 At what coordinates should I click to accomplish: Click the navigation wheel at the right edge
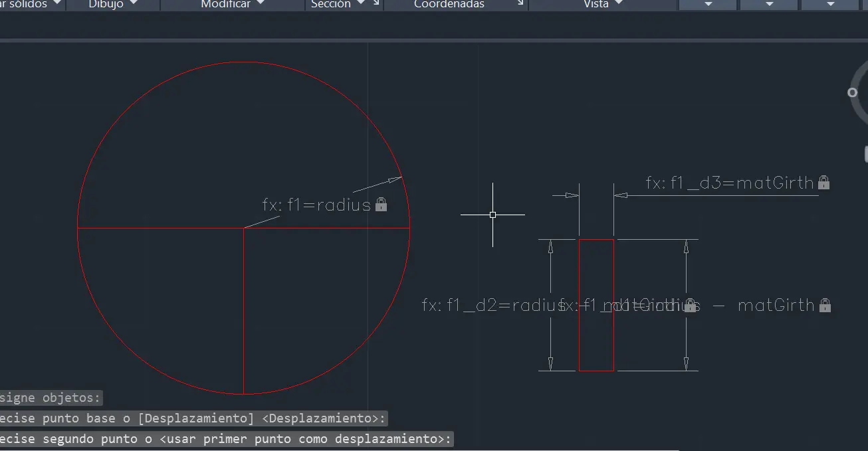point(854,93)
